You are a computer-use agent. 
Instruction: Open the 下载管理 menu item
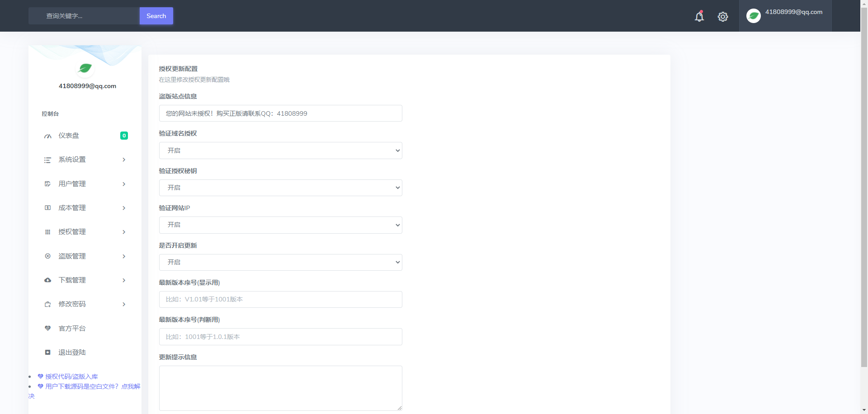85,280
